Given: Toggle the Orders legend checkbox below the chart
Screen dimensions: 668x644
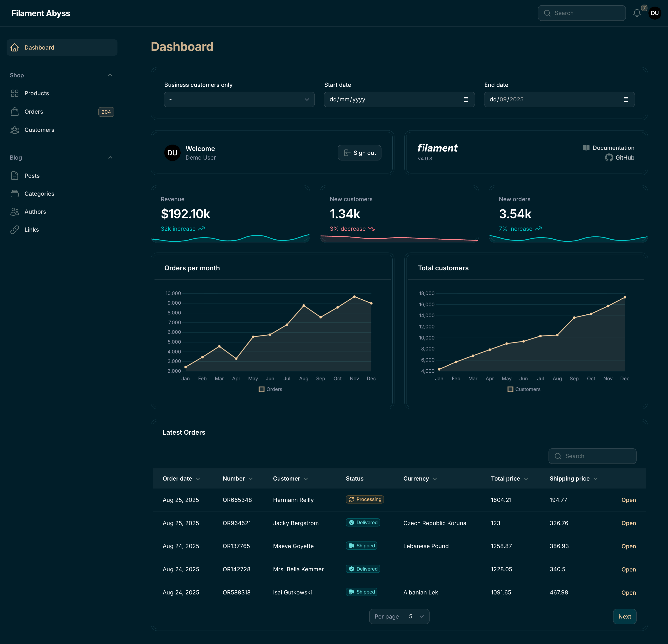Looking at the screenshot, I should [262, 389].
